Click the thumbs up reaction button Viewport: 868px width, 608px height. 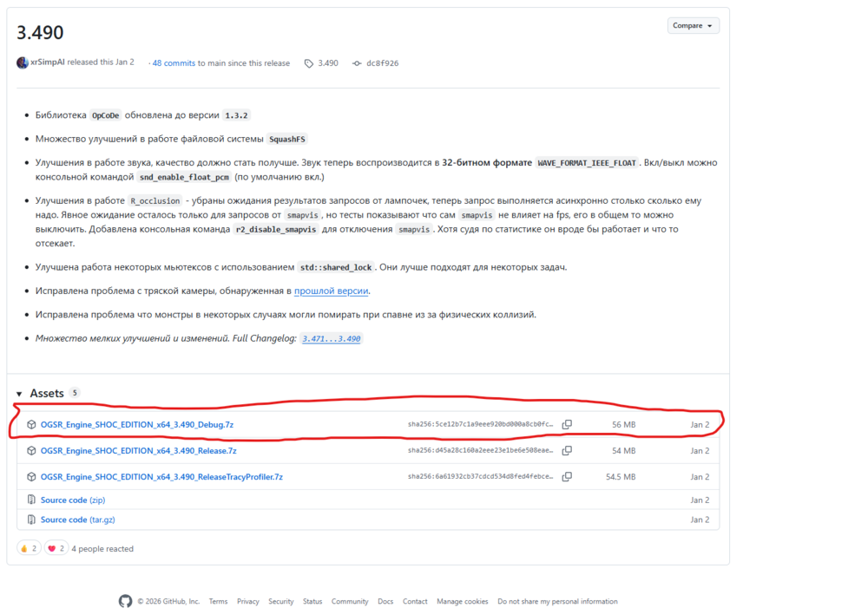[x=29, y=548]
